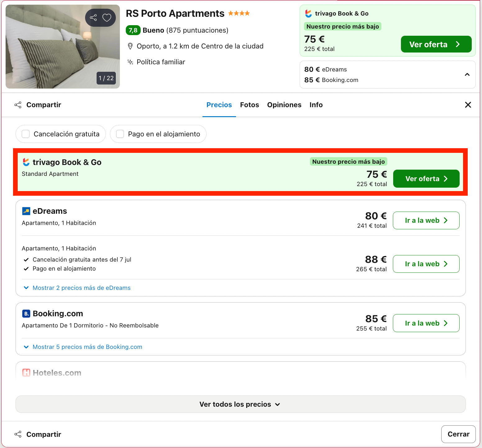Click the Cerrar button
This screenshot has width=482, height=448.
[x=458, y=434]
